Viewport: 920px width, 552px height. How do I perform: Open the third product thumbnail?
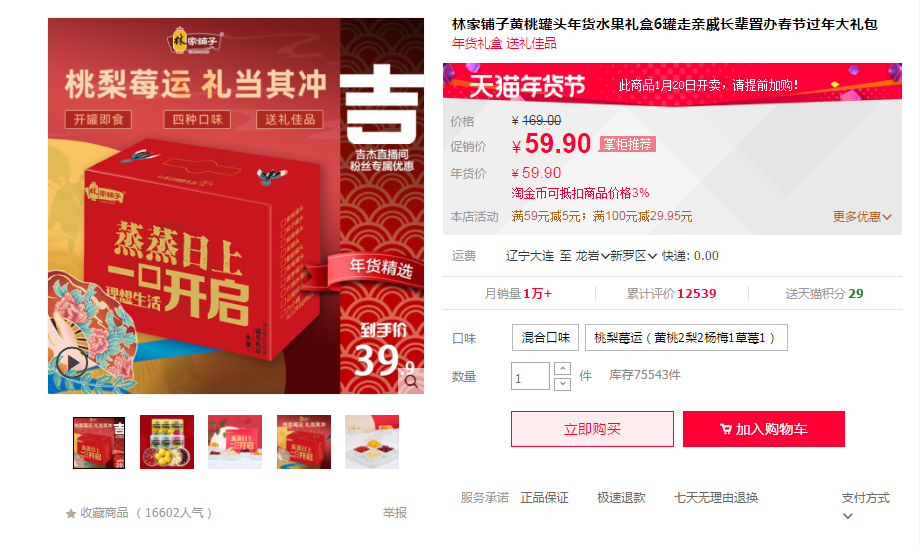[x=235, y=442]
